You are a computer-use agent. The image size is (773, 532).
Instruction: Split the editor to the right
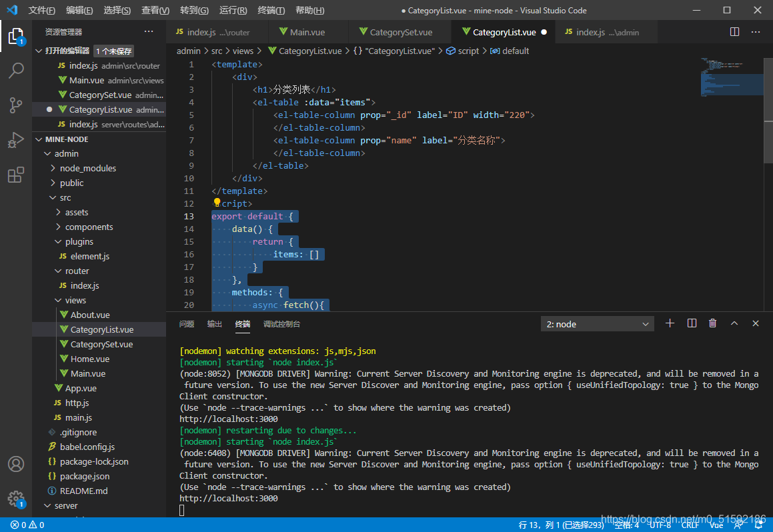(x=734, y=32)
